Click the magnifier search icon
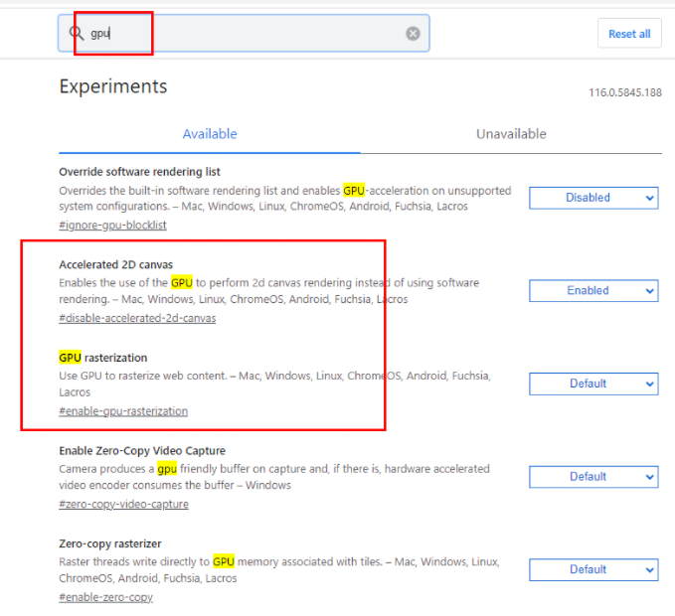675x616 pixels. 77,33
